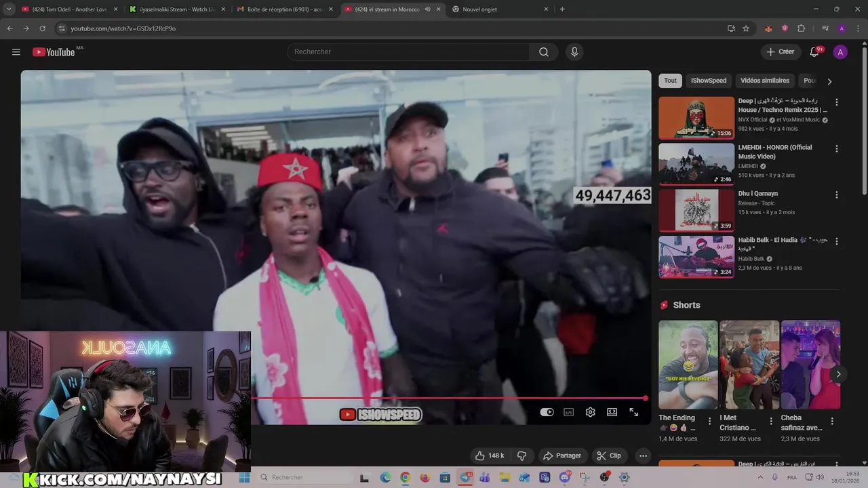Enter fullscreen mode in the player

(633, 412)
